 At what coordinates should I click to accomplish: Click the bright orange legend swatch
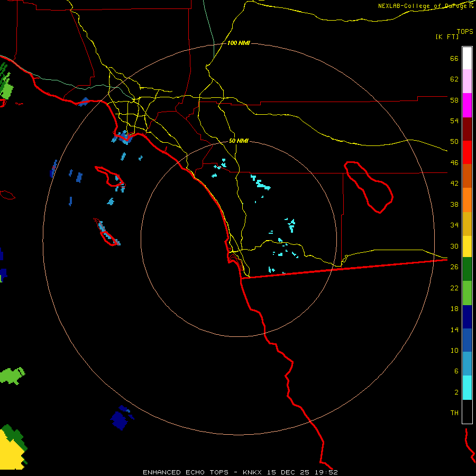coord(467,200)
